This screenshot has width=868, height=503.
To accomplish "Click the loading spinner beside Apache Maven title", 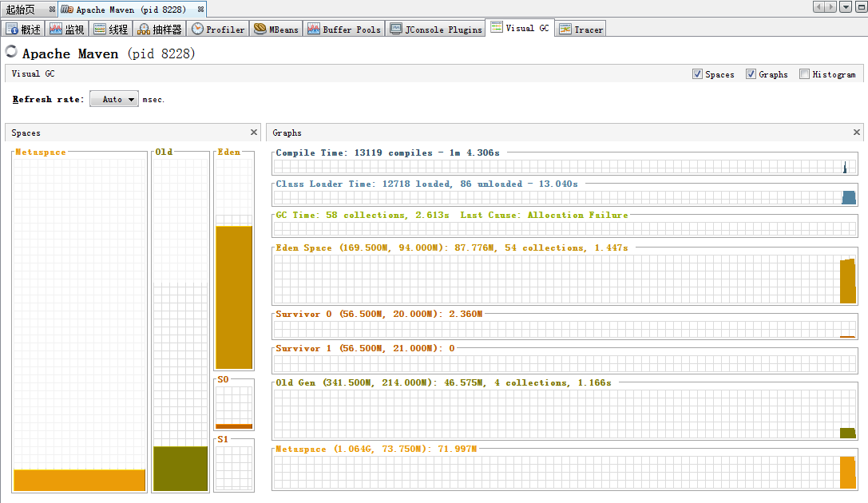I will click(11, 51).
